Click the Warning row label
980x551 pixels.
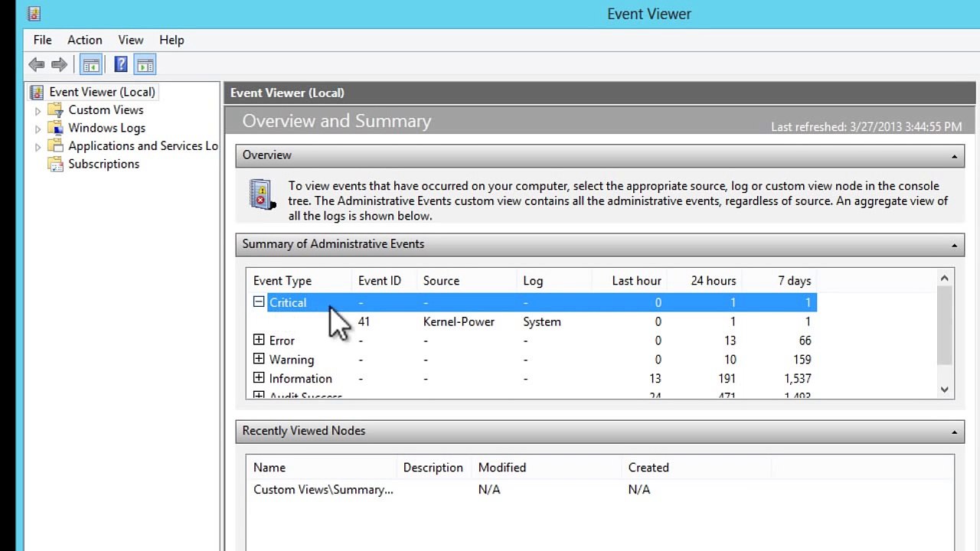[291, 359]
